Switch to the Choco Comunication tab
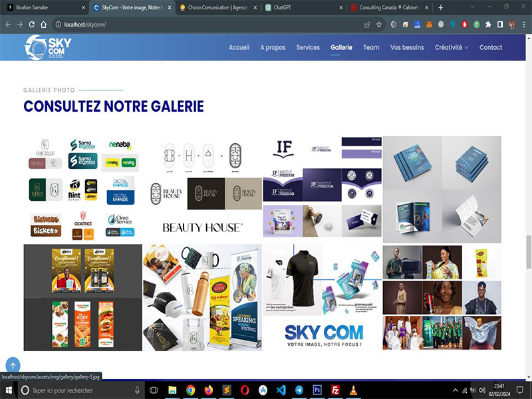532x399 pixels. 218,7
